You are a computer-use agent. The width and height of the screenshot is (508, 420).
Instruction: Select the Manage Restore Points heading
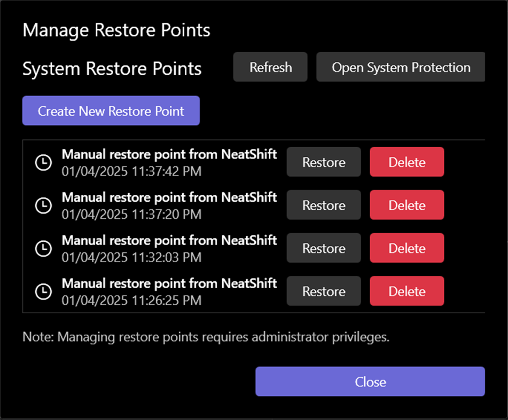click(x=116, y=30)
